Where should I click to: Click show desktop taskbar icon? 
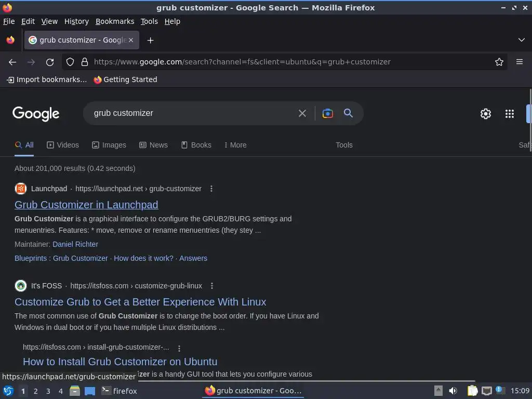[90, 391]
